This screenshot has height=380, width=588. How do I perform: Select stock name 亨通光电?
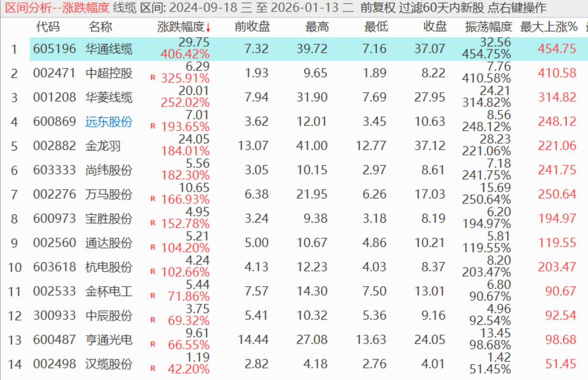[x=109, y=339]
